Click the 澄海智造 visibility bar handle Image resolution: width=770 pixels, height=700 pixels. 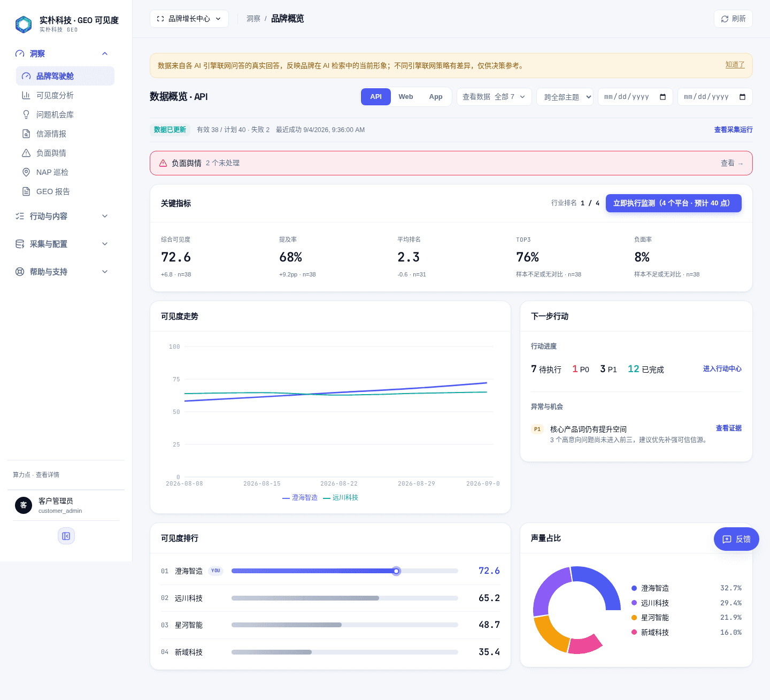[x=396, y=571]
